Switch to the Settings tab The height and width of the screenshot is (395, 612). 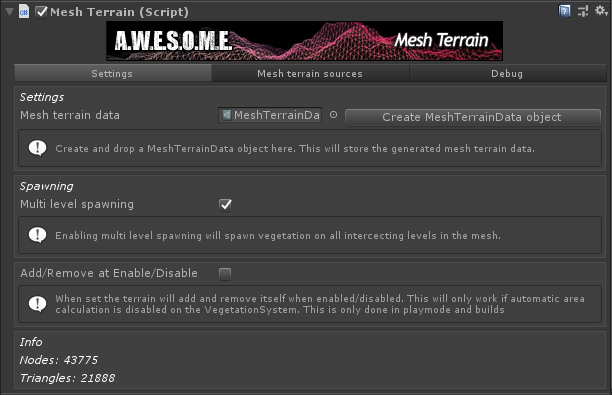click(112, 73)
